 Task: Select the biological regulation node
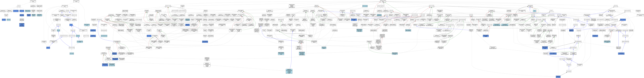click(x=381, y=6)
